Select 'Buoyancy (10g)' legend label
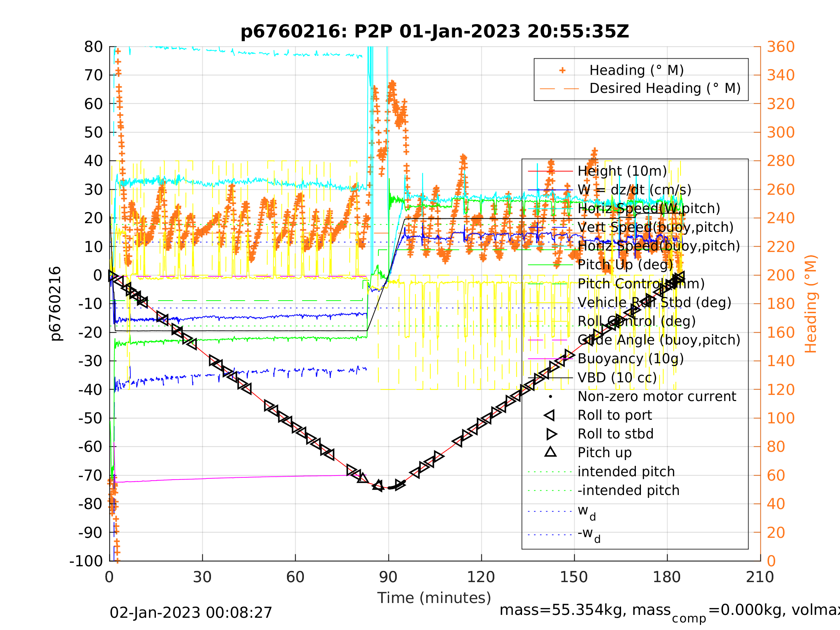This screenshot has width=840, height=630. (630, 359)
